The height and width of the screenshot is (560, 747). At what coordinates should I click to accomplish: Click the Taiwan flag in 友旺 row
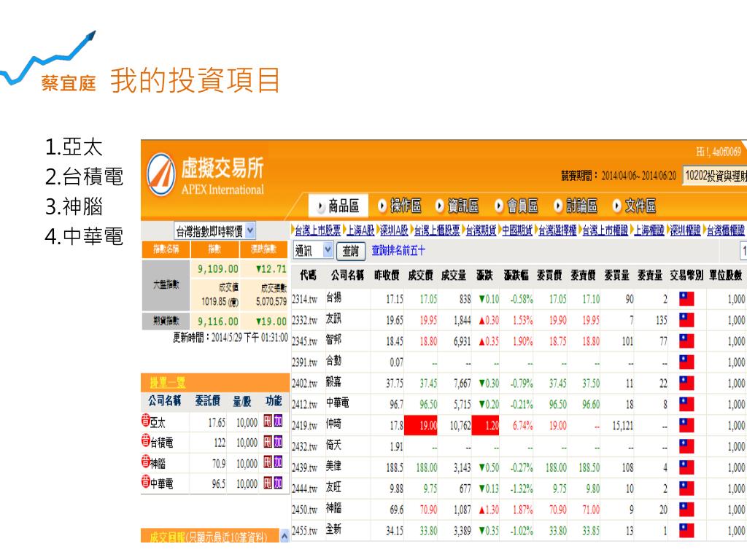686,489
